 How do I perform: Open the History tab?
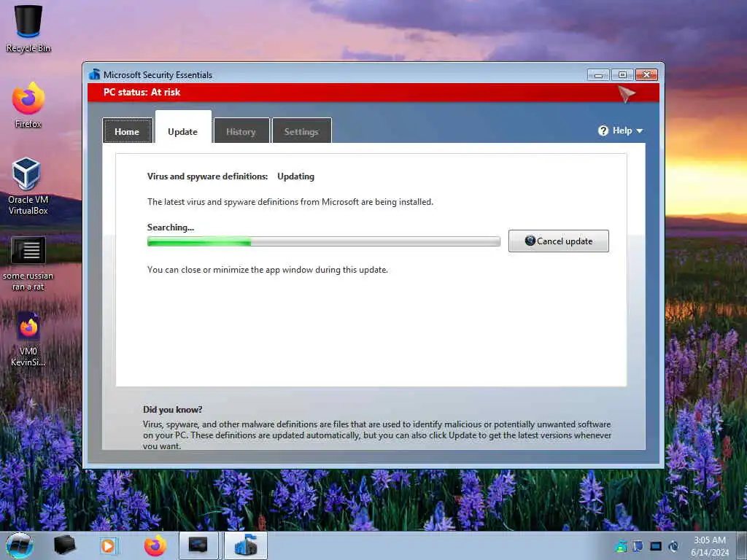pos(241,131)
